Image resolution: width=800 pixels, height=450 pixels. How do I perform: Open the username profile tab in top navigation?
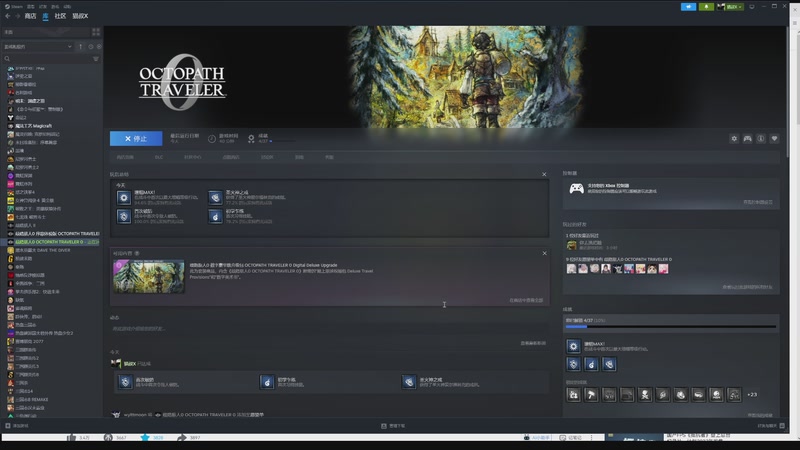[x=80, y=16]
